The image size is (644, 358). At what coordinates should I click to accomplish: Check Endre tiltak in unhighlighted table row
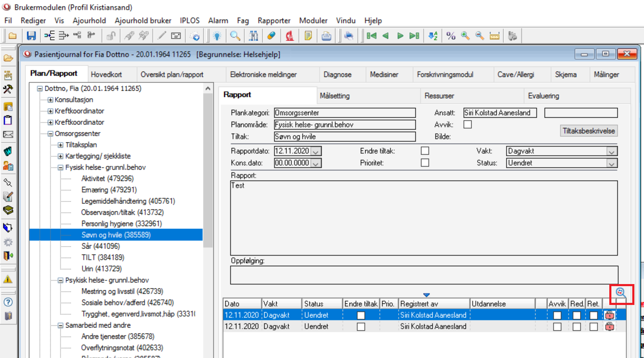(x=361, y=327)
